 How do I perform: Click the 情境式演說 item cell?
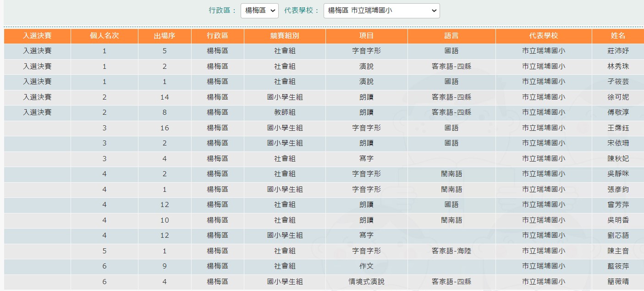click(366, 282)
